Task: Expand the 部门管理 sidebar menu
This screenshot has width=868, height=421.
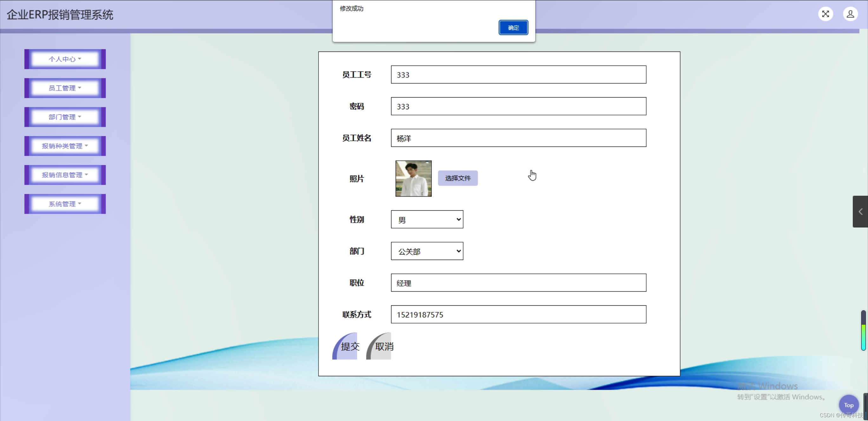Action: [x=65, y=117]
